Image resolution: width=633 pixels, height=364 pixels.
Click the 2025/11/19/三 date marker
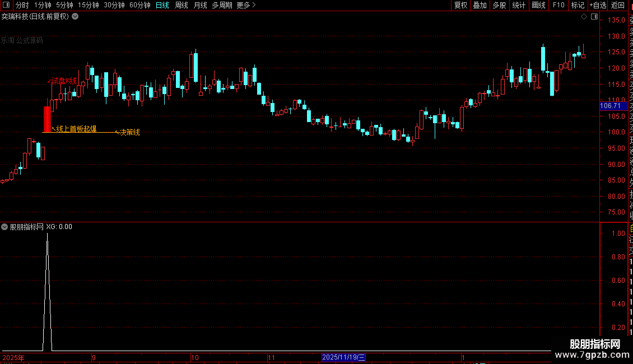tap(343, 357)
